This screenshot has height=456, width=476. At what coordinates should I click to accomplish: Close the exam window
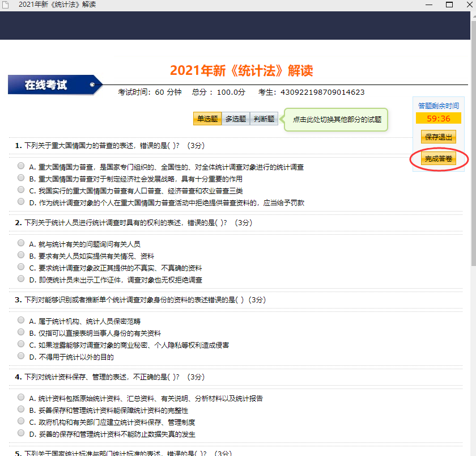pyautogui.click(x=469, y=5)
